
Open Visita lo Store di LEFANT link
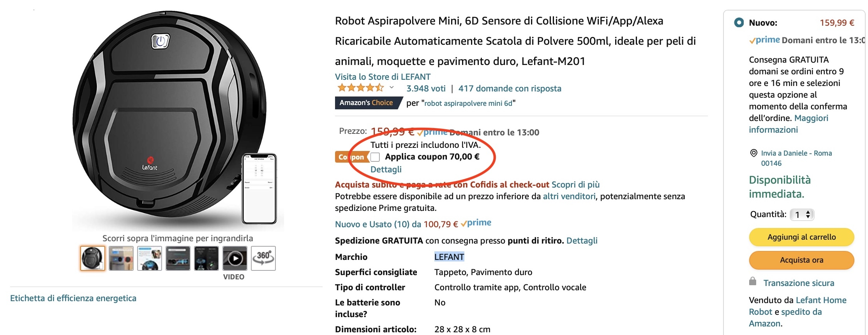[x=383, y=77]
